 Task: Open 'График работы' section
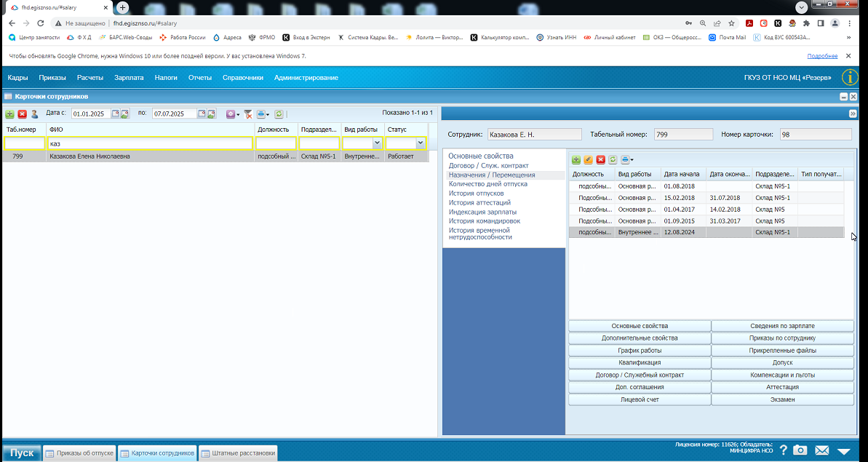(640, 350)
